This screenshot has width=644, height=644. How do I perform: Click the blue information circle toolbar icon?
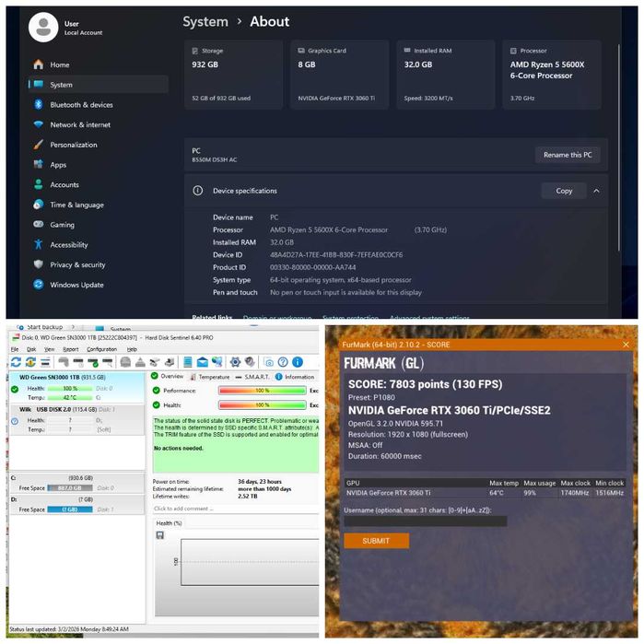(298, 362)
